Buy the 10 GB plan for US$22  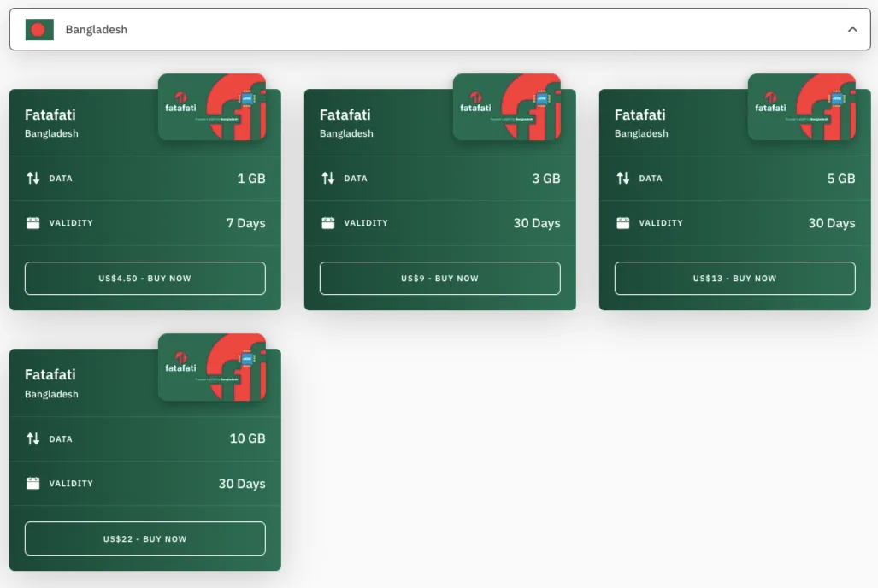point(145,538)
